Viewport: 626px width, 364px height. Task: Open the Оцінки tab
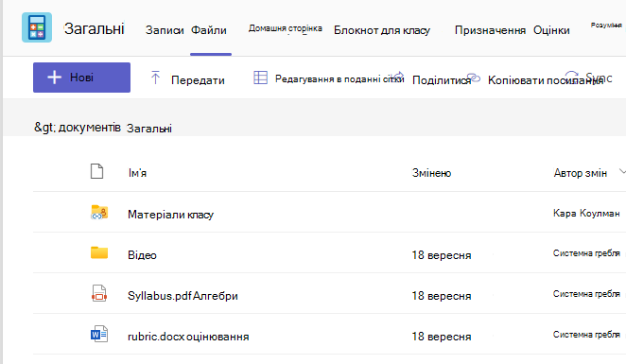551,30
